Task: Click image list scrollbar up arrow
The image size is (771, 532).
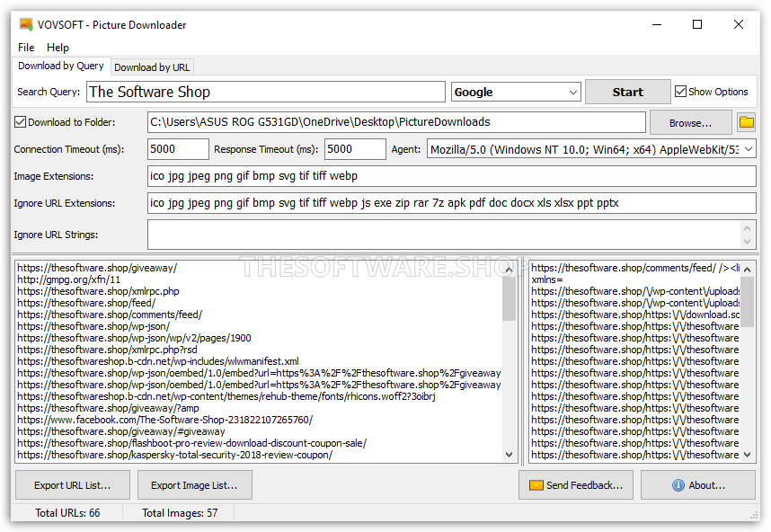Action: click(x=748, y=270)
